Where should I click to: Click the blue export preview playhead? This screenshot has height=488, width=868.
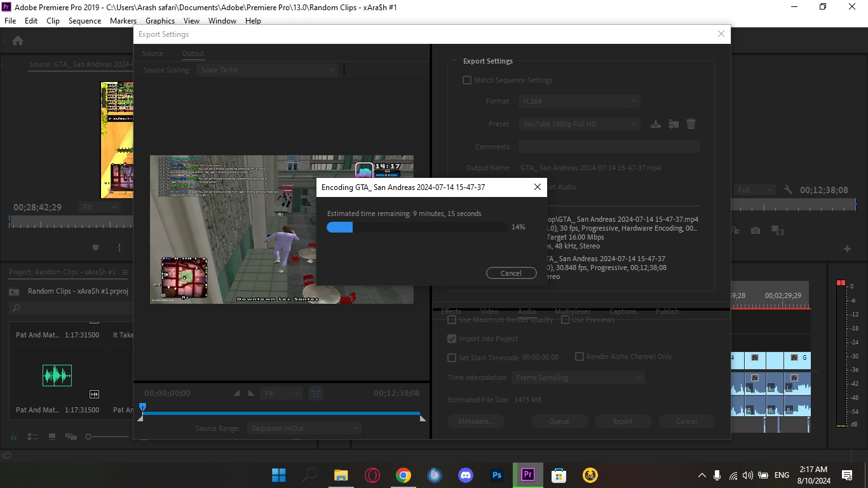142,407
